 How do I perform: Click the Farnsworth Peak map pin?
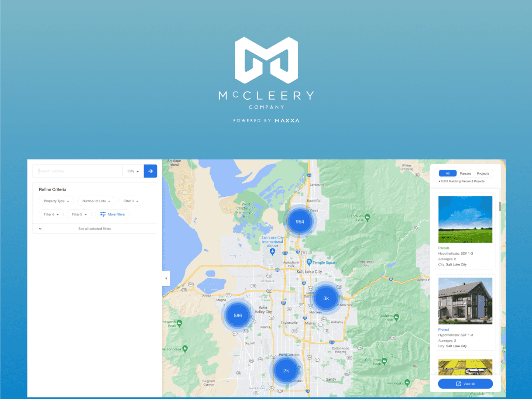point(179,323)
